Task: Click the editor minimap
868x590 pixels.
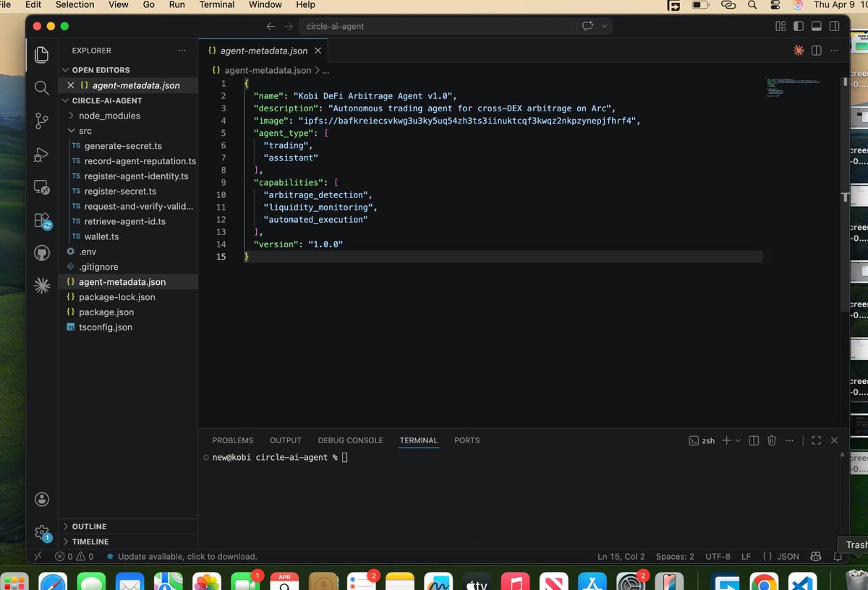Action: click(801, 87)
